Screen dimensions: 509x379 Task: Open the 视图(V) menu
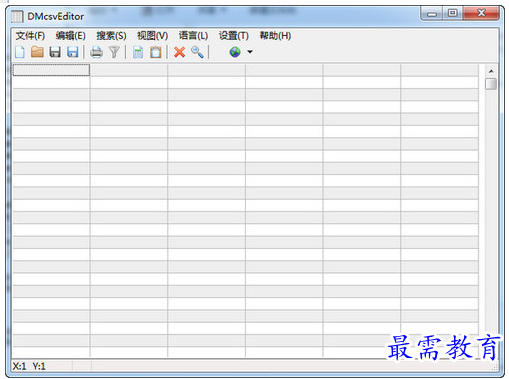click(152, 35)
